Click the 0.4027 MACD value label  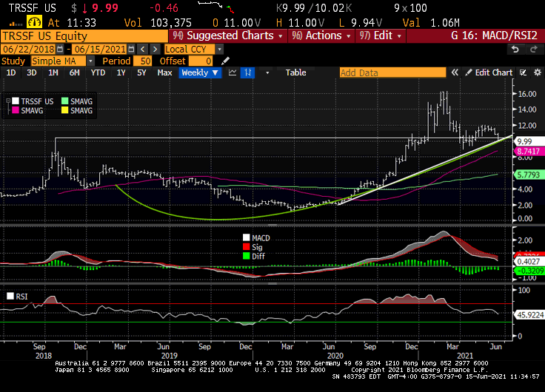(x=529, y=261)
